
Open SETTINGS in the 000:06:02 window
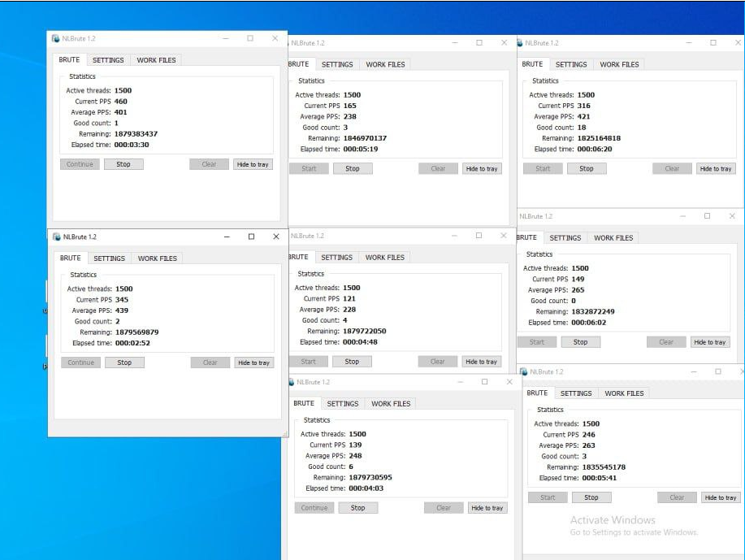pyautogui.click(x=565, y=238)
